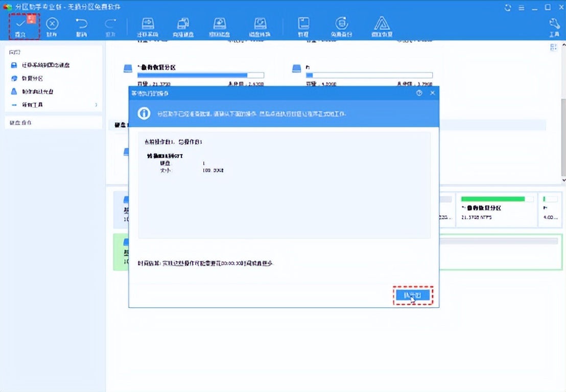Image resolution: width=566 pixels, height=392 pixels.
Task: Click the recovery partition usage bar
Action: pyautogui.click(x=201, y=75)
